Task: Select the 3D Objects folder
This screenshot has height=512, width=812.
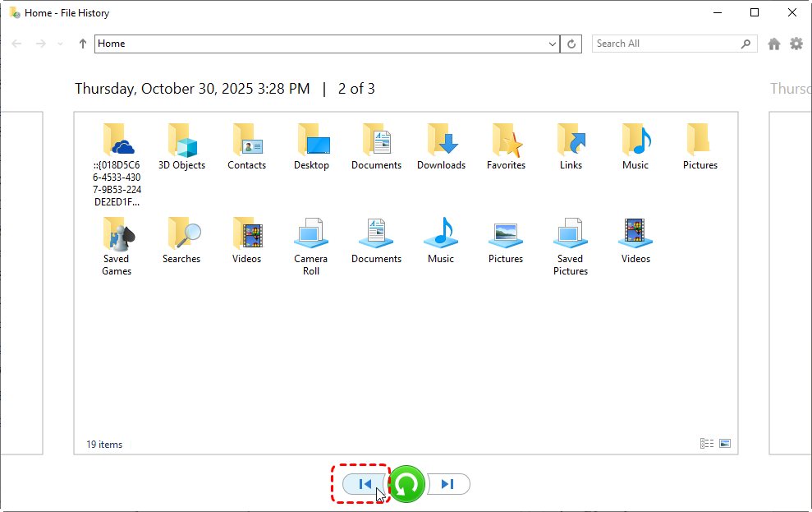Action: click(x=181, y=147)
